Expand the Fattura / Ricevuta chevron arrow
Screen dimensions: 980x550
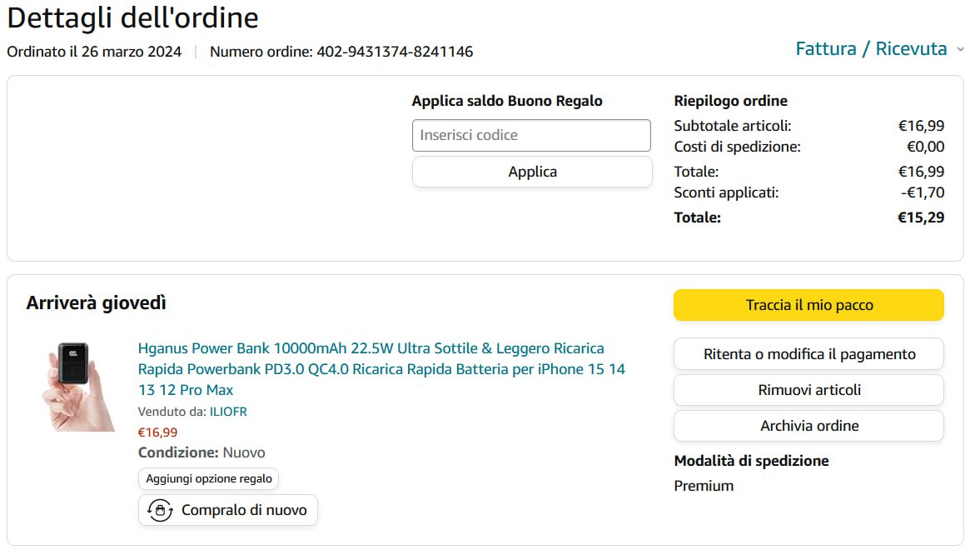(x=960, y=50)
